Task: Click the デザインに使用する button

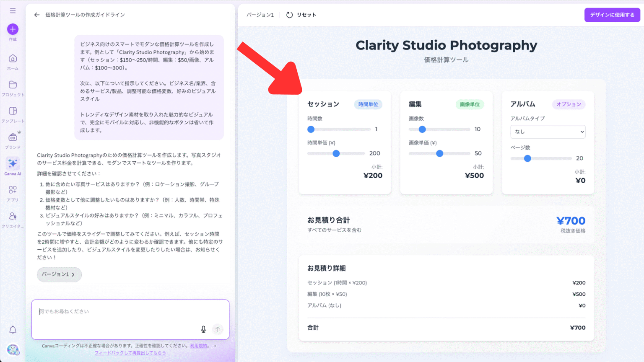Action: click(x=612, y=14)
